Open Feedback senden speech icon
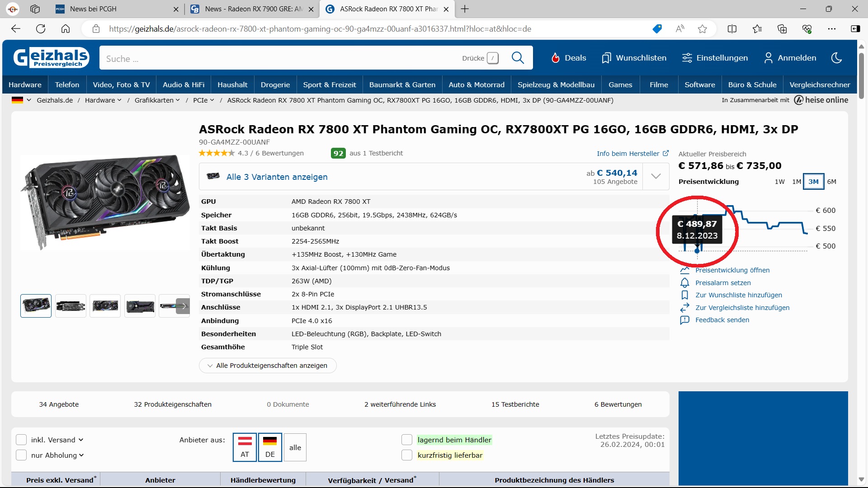Viewport: 868px width, 488px height. pyautogui.click(x=684, y=320)
